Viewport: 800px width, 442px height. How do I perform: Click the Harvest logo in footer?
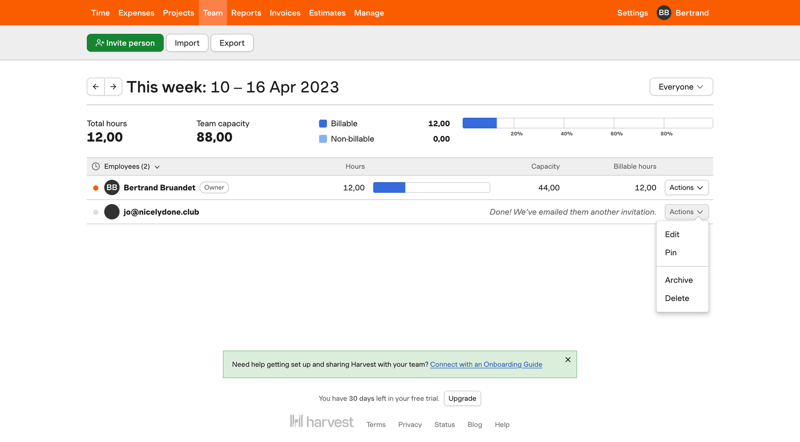pos(321,422)
